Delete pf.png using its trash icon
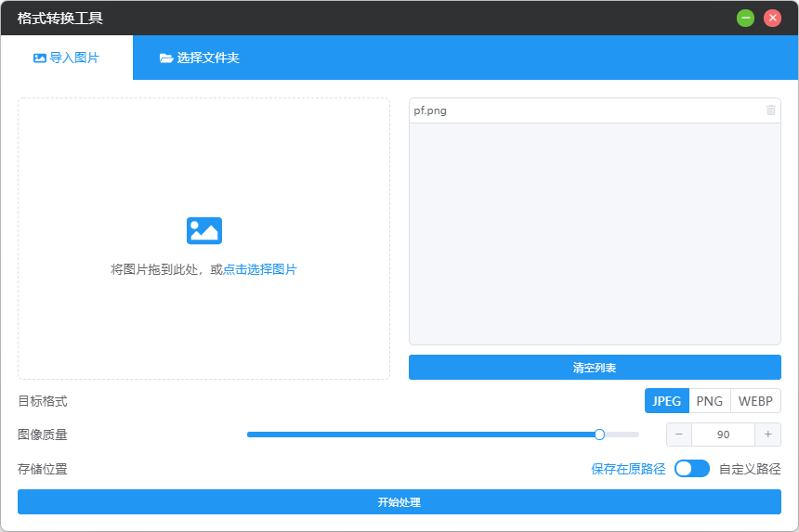 (x=770, y=110)
